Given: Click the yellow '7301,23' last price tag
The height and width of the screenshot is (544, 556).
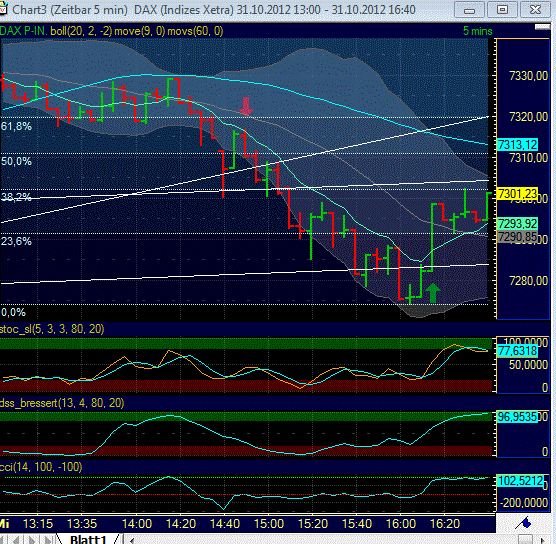Looking at the screenshot, I should 517,194.
